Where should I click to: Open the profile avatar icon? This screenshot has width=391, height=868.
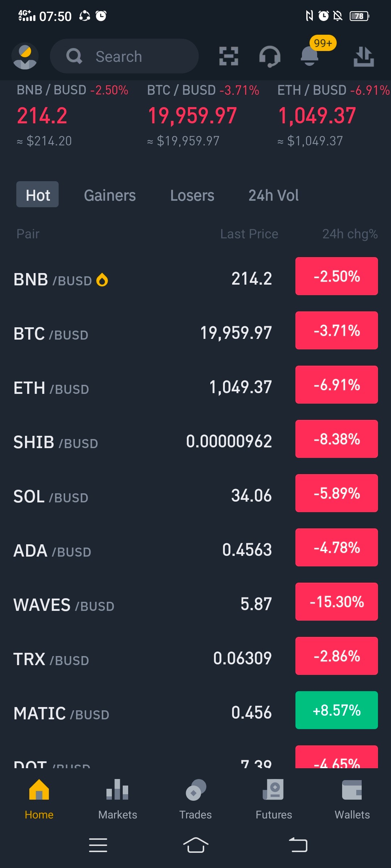25,56
